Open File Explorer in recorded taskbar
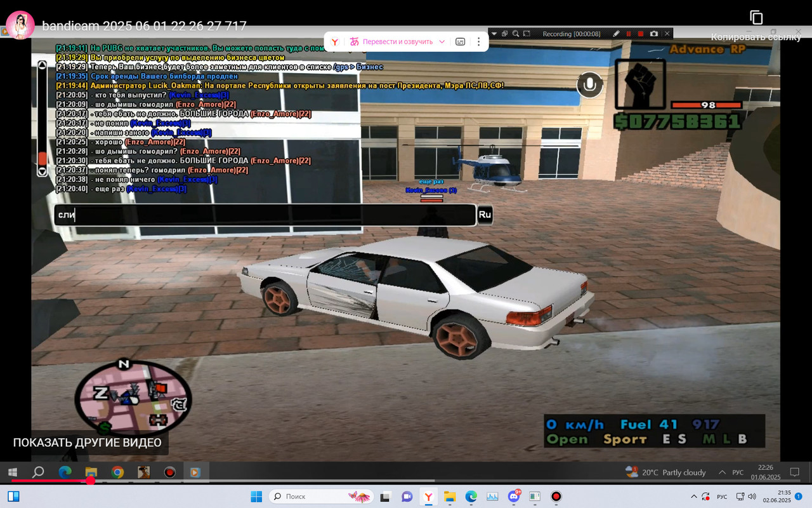 point(91,472)
